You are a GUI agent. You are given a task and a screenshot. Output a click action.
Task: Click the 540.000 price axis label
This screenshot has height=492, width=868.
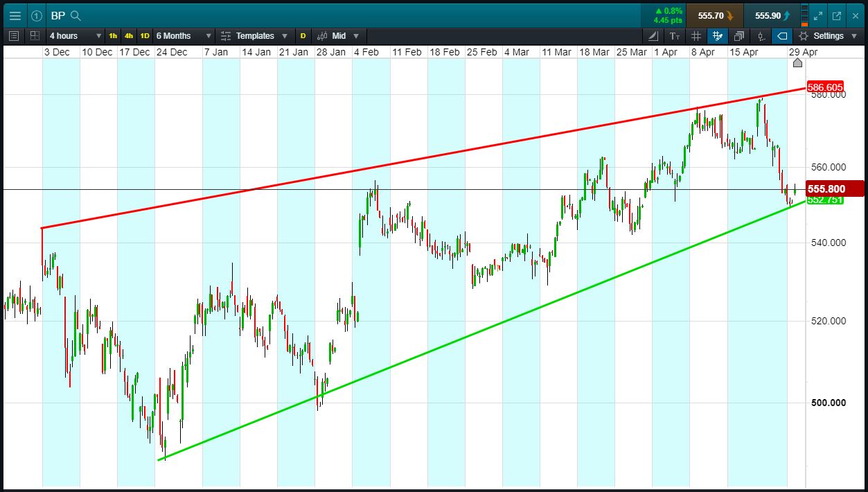click(x=827, y=243)
